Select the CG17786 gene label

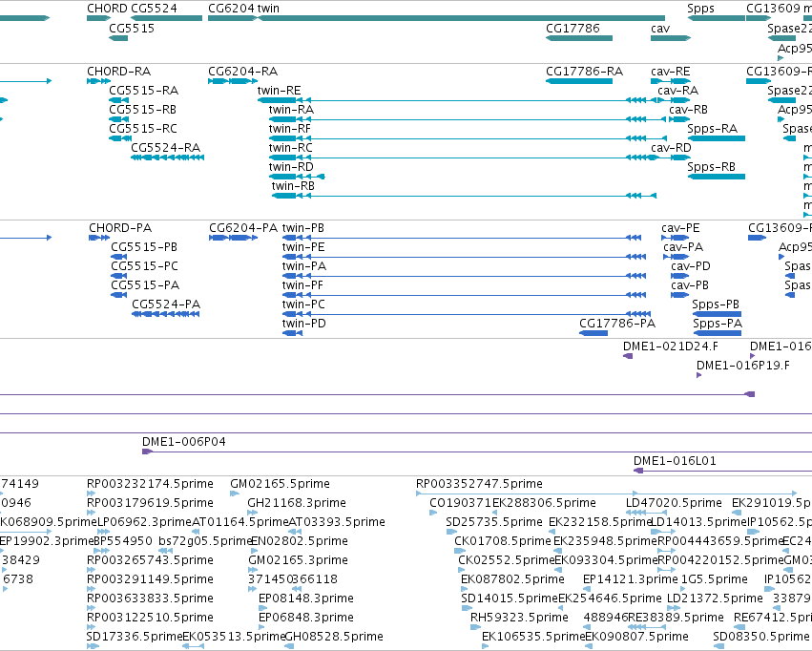573,28
